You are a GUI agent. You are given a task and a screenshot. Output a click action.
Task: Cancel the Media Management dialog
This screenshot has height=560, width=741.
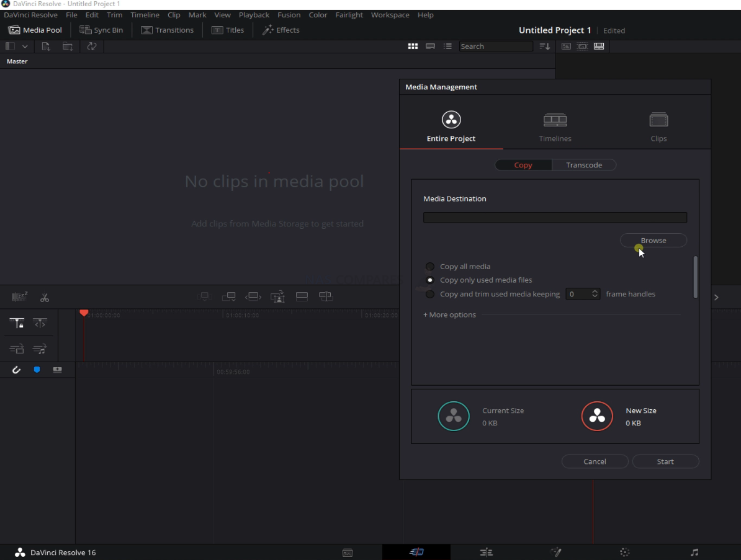595,461
